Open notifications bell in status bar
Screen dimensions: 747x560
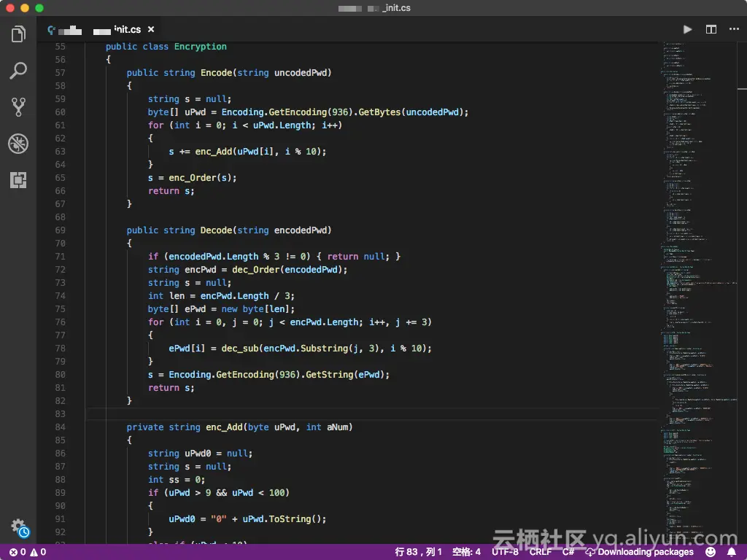click(731, 552)
